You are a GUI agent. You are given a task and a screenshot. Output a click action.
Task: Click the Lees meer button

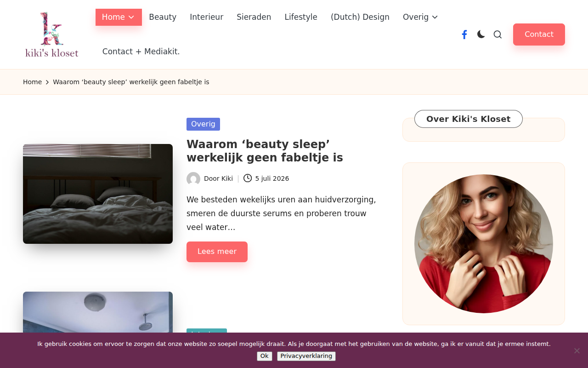click(217, 252)
